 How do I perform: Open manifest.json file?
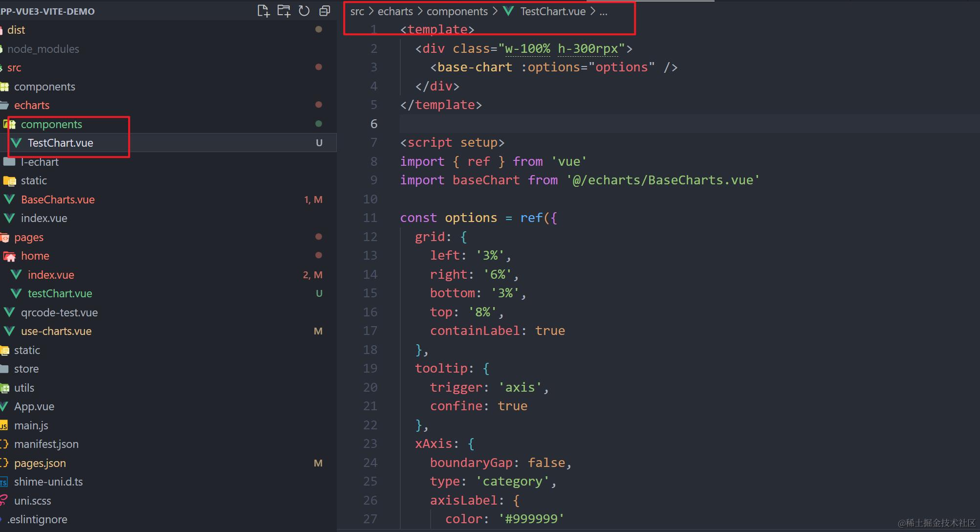click(46, 444)
